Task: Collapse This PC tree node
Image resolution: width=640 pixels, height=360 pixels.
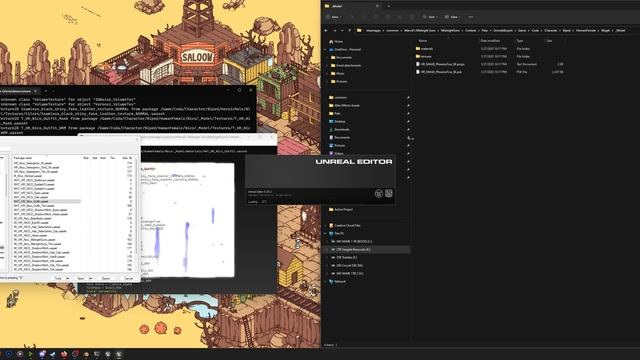Action: [325, 233]
